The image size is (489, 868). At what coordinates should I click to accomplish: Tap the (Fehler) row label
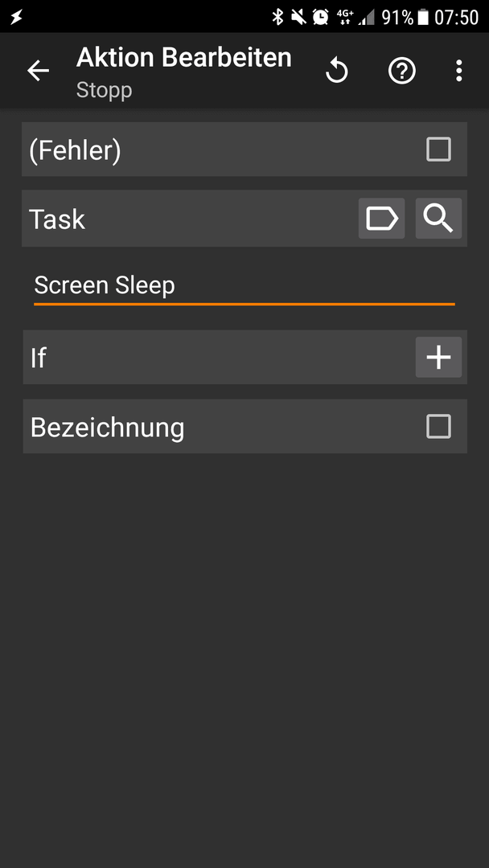pyautogui.click(x=75, y=150)
